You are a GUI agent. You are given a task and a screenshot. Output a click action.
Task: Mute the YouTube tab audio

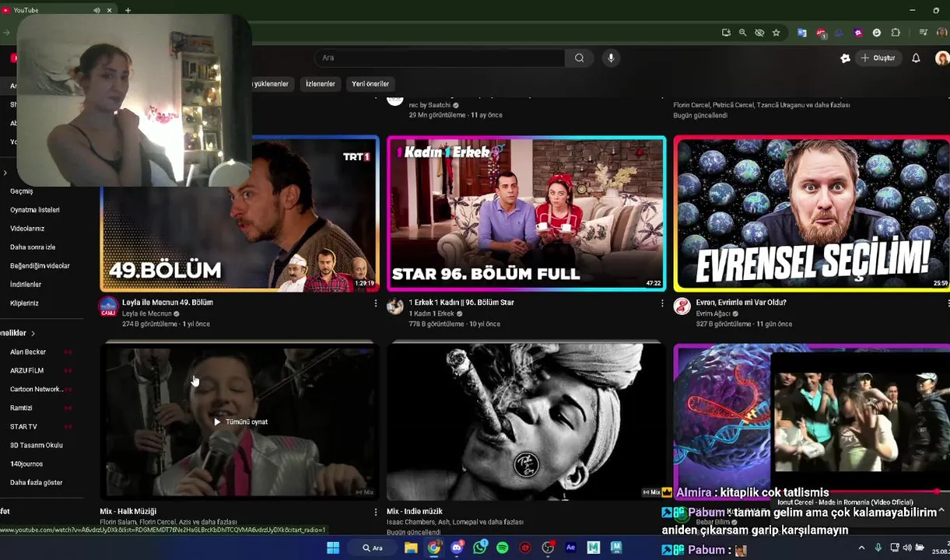click(96, 10)
